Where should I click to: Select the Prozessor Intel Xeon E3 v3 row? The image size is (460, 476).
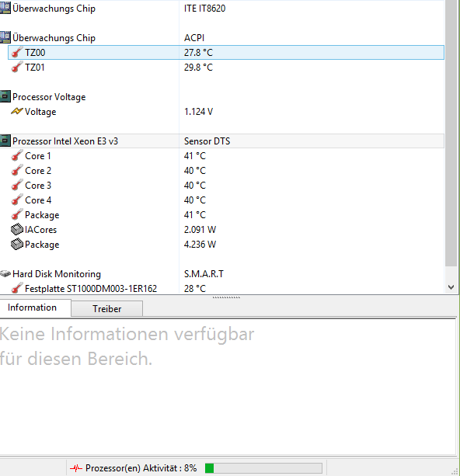point(221,141)
